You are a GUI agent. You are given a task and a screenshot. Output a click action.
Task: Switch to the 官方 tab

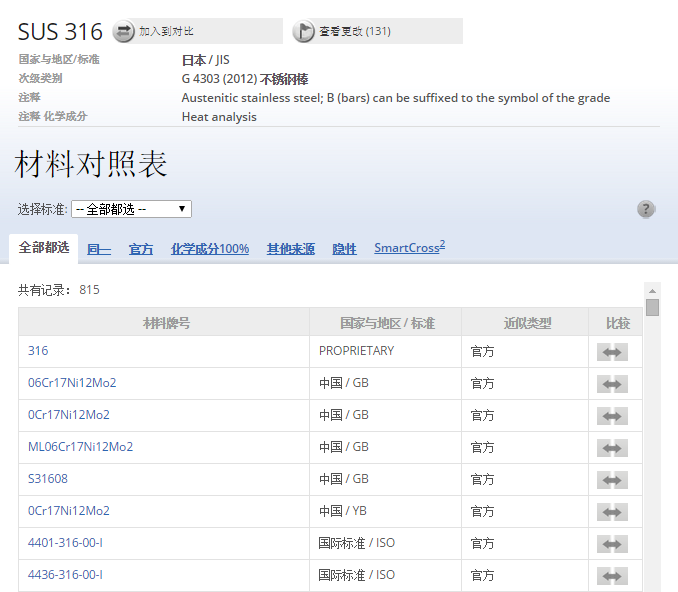141,249
